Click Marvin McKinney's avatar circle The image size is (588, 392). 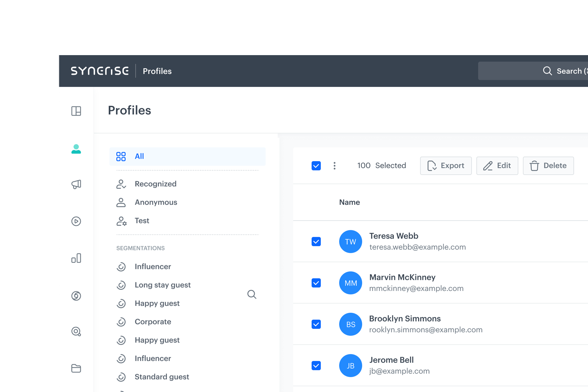click(x=351, y=283)
